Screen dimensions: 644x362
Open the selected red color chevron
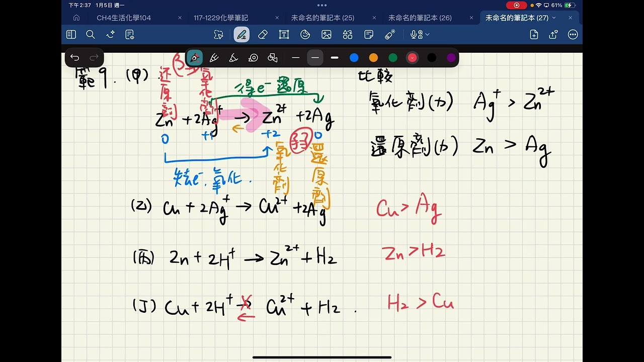[412, 58]
